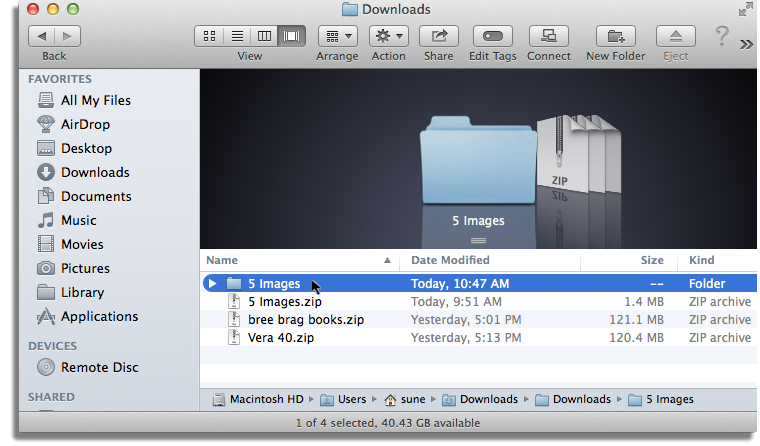Click the second Downloads in the path bar
The image size is (760, 446).
573,399
